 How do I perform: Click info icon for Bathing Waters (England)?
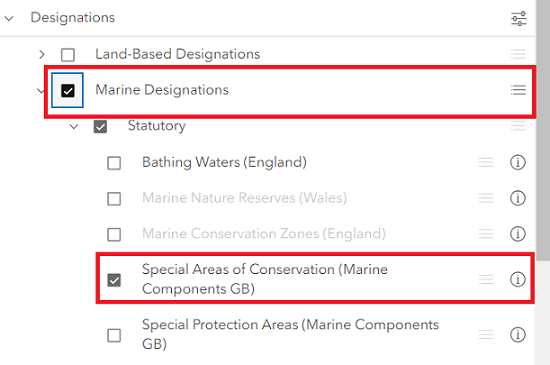point(517,162)
